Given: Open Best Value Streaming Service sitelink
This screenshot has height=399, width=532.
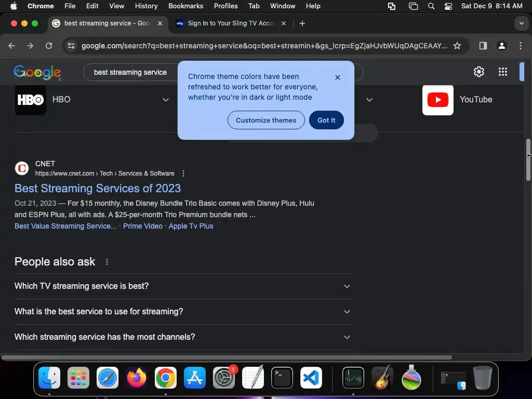Looking at the screenshot, I should pos(65,227).
